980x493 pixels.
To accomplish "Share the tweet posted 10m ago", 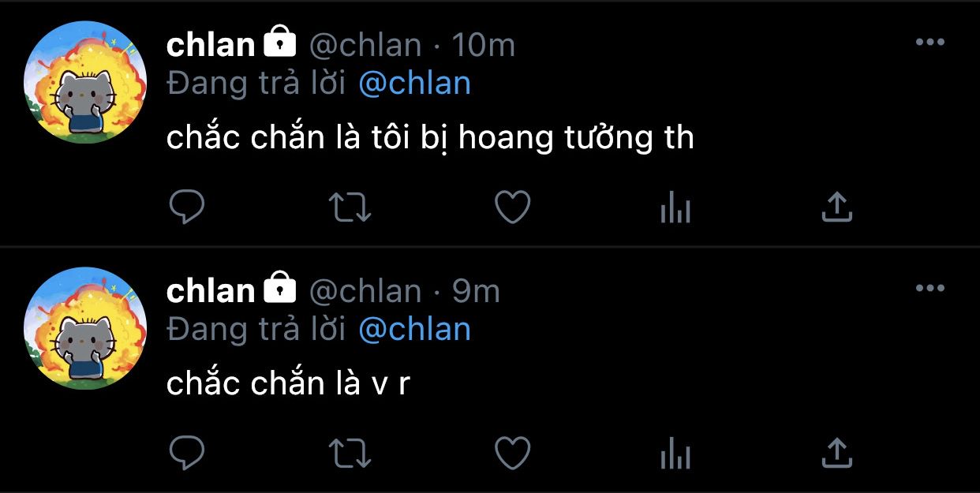I will pos(837,207).
